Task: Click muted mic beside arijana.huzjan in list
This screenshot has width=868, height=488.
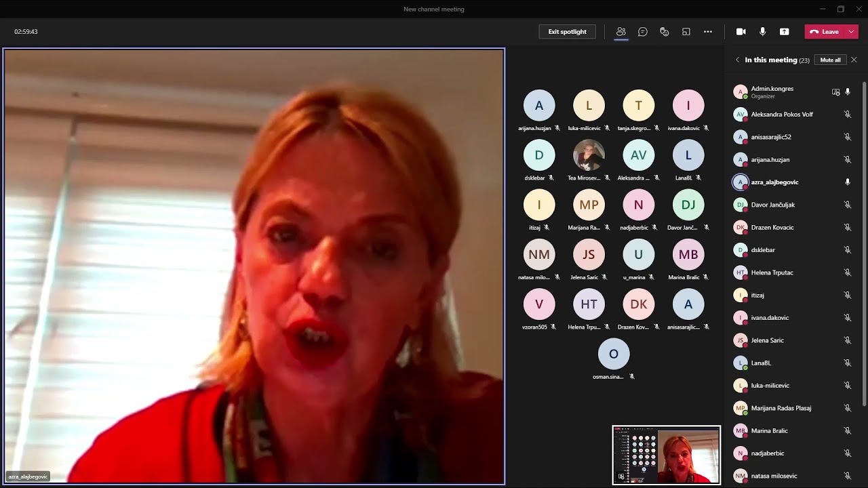Action: pos(848,159)
